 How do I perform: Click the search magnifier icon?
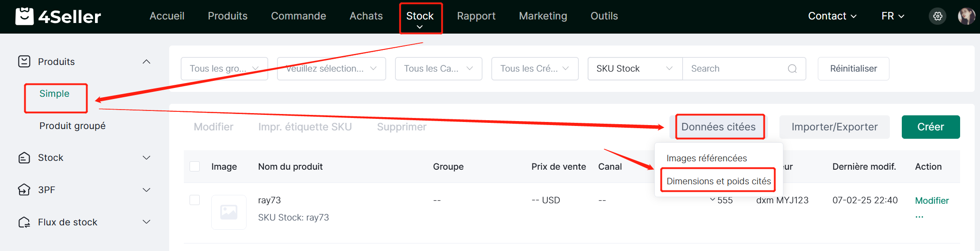pyautogui.click(x=792, y=68)
